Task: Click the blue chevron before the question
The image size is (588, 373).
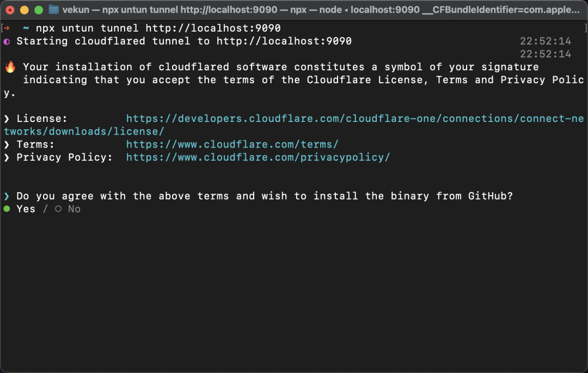Action: coord(7,196)
